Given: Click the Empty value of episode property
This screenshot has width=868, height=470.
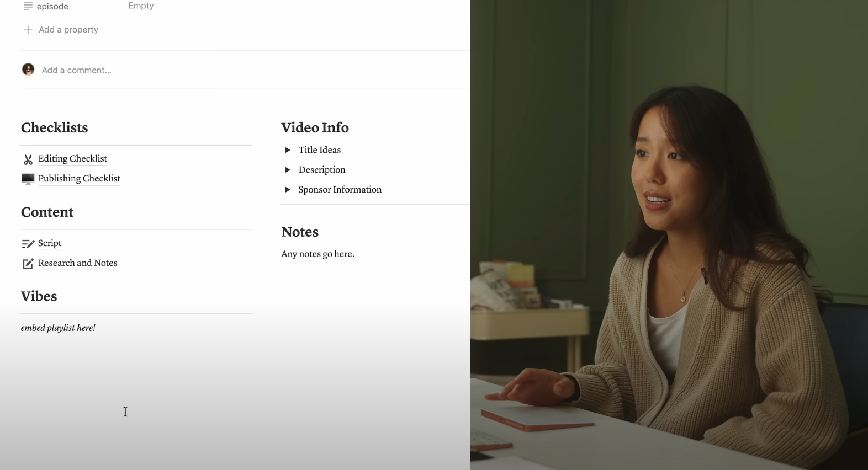Looking at the screenshot, I should tap(141, 6).
